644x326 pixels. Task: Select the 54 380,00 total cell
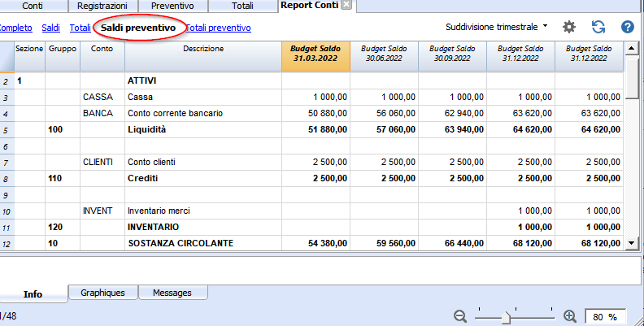coord(315,243)
